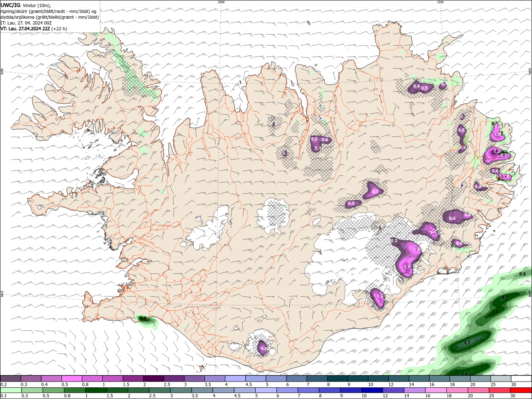Select the dark mauve 0.2 swatch in upper legend
The height and width of the screenshot is (399, 532).
click(x=10, y=378)
